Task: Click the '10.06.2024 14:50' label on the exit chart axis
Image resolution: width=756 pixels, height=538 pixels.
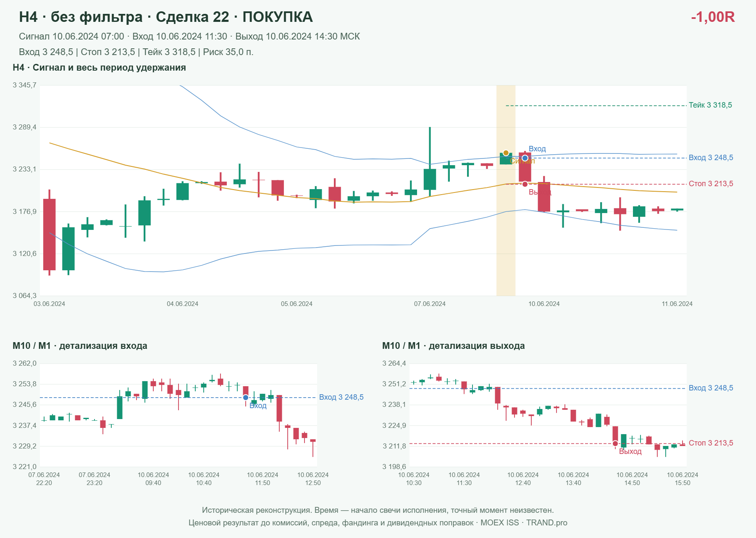Action: 632,479
